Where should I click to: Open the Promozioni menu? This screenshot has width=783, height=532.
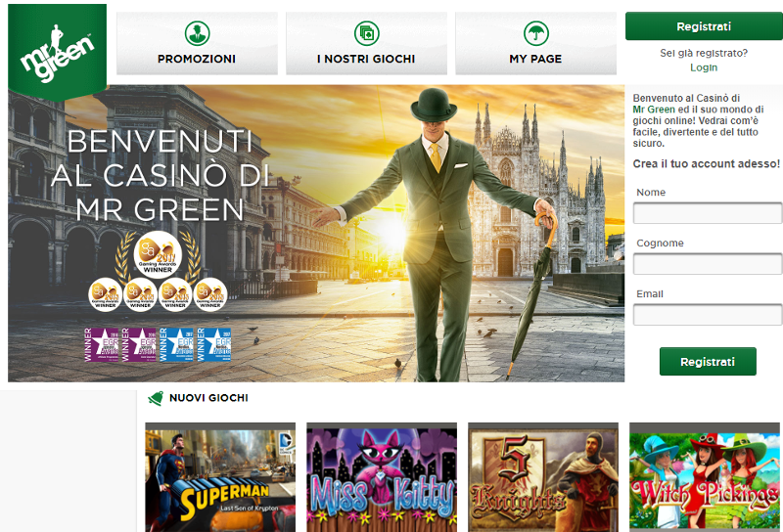[x=197, y=43]
